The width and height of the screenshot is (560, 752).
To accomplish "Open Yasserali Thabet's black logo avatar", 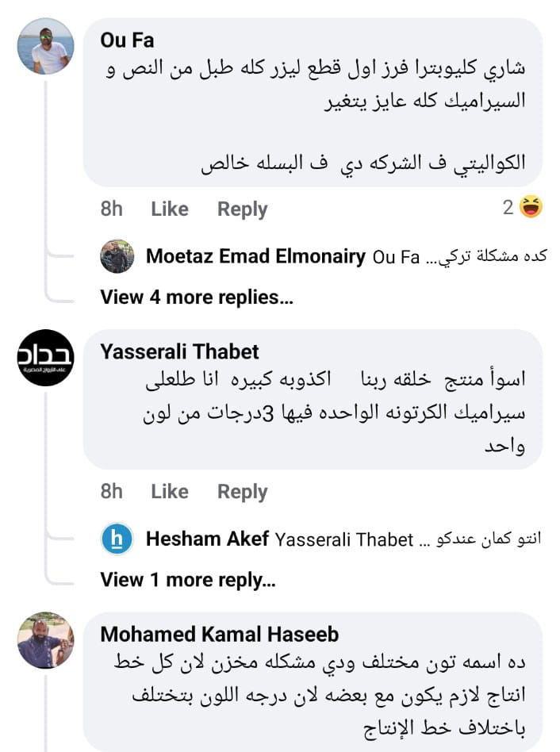I will coord(45,358).
